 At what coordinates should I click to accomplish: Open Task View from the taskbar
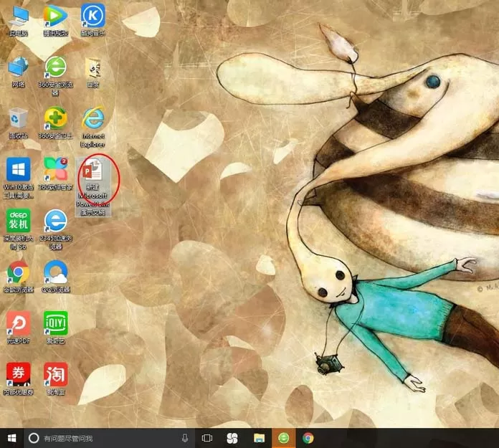[207, 438]
